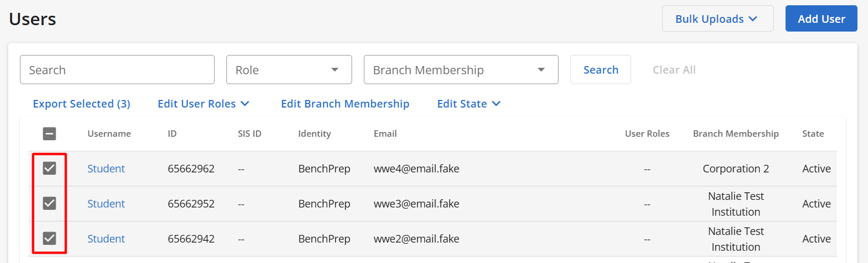The image size is (868, 263).
Task: Open Student link for ID 65662962
Action: (106, 169)
